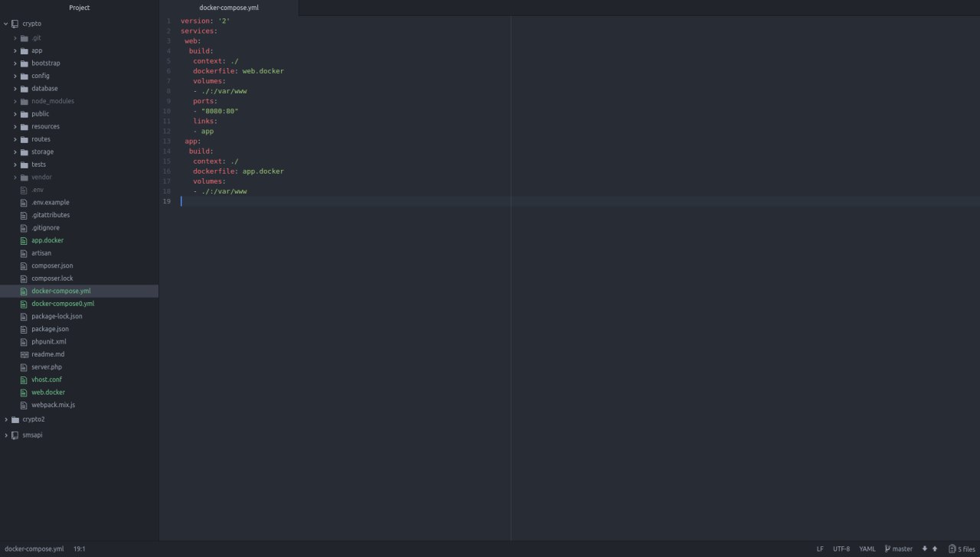Expand the resources folder chevron
Viewport: 980px width, 557px height.
point(15,127)
